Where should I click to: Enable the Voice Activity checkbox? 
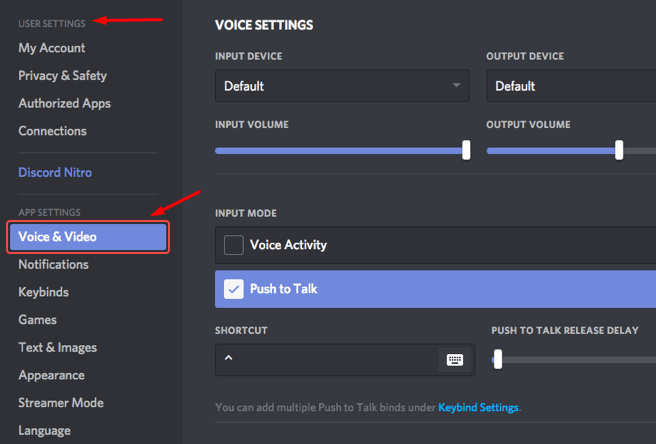234,245
